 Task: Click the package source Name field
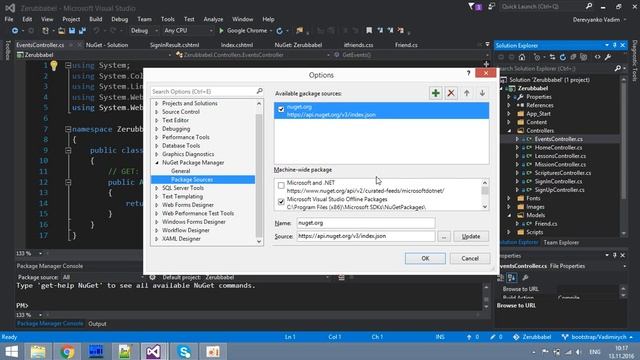(366, 223)
